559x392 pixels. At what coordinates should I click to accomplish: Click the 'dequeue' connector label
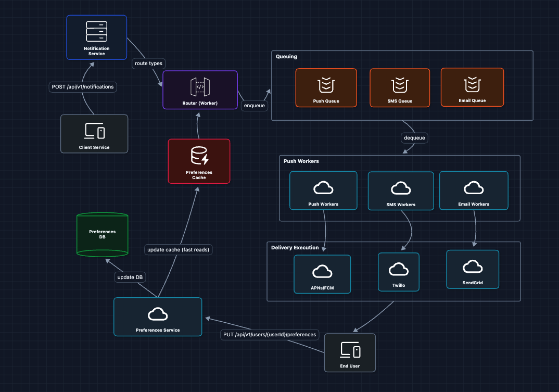click(x=414, y=138)
